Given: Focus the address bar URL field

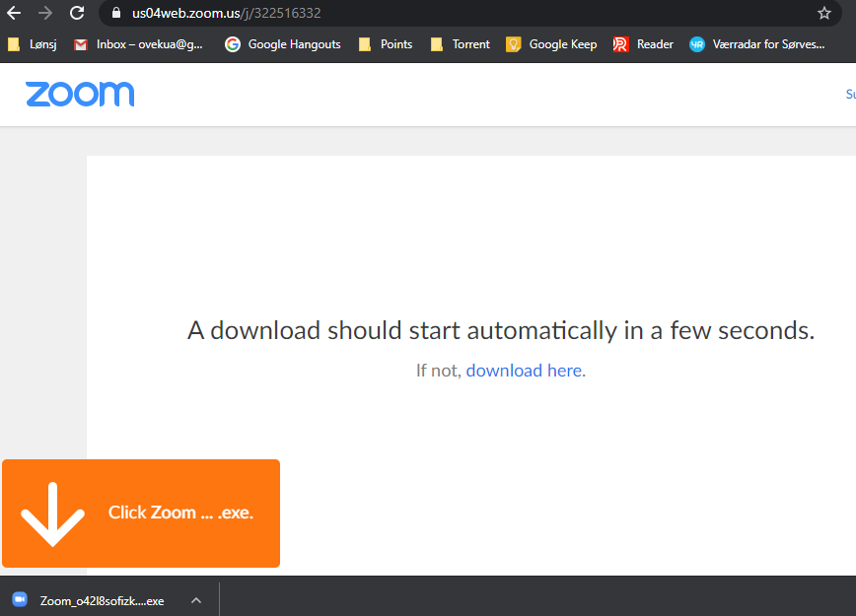Looking at the screenshot, I should click(469, 13).
